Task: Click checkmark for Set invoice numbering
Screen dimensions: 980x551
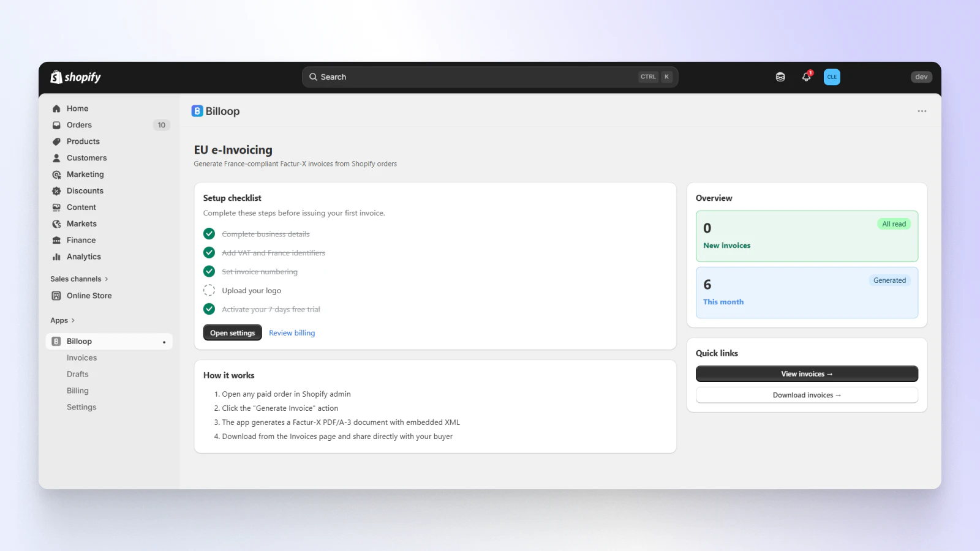Action: 209,271
